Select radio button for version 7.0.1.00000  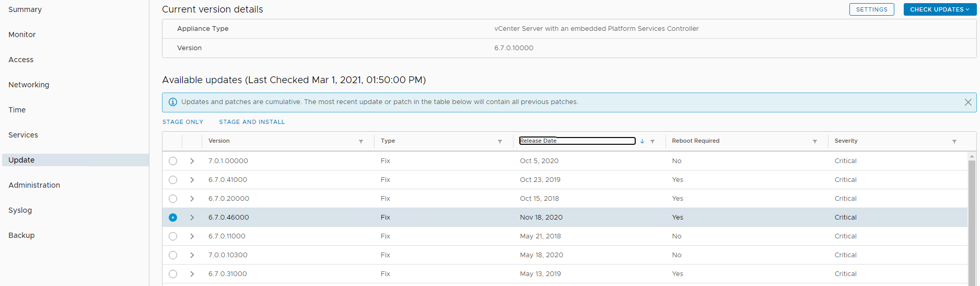tap(173, 161)
